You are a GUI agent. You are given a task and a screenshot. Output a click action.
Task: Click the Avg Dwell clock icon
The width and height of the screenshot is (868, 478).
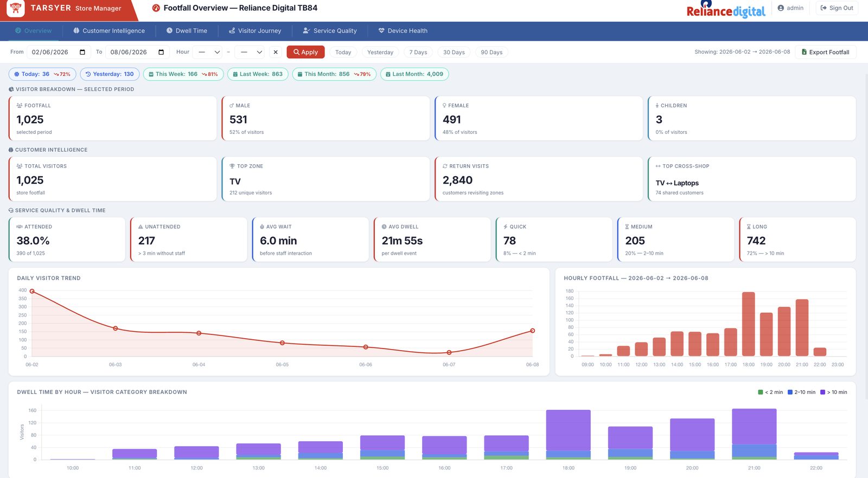point(384,227)
